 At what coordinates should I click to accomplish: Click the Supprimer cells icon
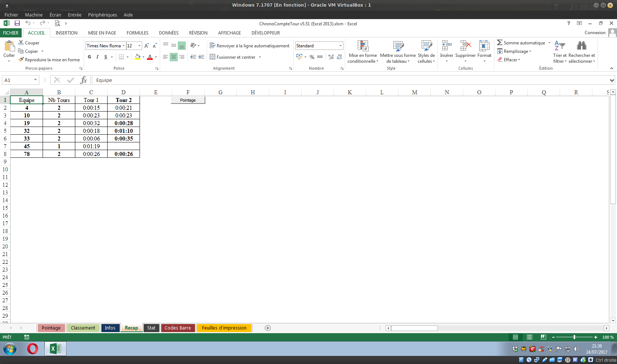(x=465, y=46)
